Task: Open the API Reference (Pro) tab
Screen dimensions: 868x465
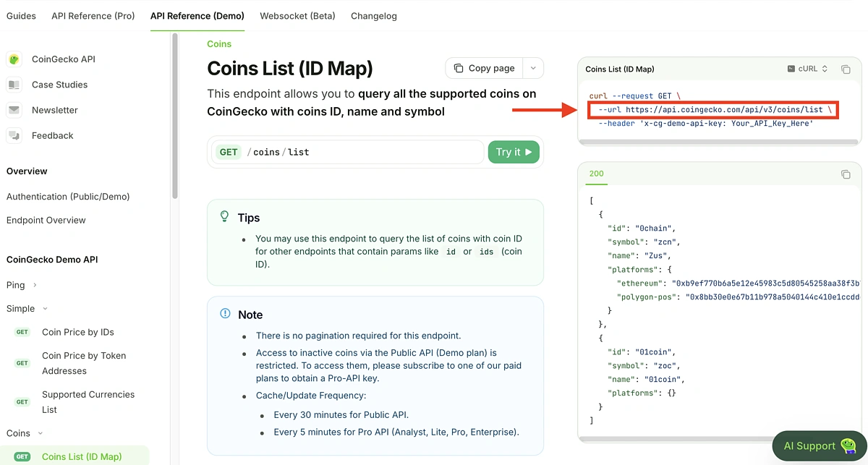Action: click(x=93, y=15)
